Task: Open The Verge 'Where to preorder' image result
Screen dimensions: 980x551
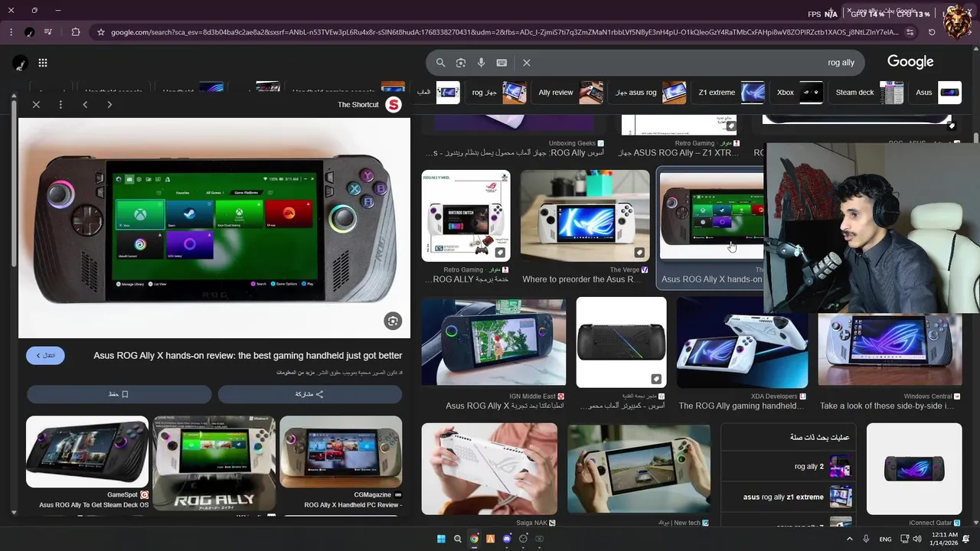Action: pyautogui.click(x=585, y=216)
